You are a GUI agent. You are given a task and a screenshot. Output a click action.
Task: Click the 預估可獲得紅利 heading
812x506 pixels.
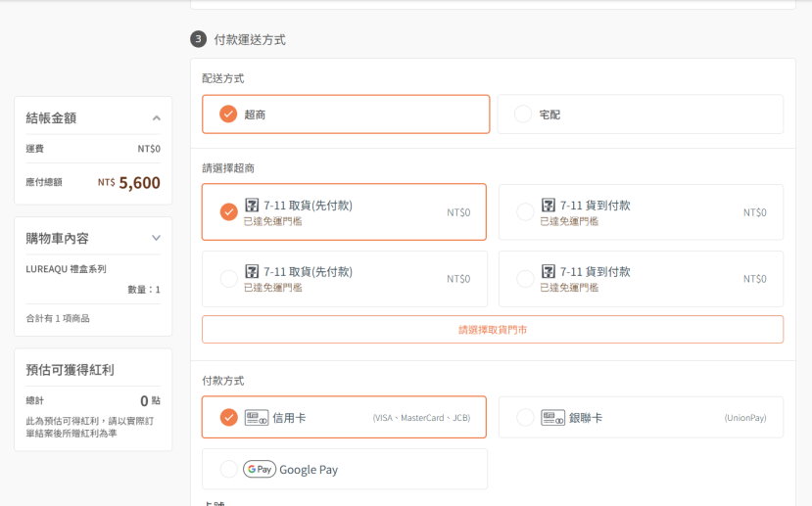pos(70,370)
